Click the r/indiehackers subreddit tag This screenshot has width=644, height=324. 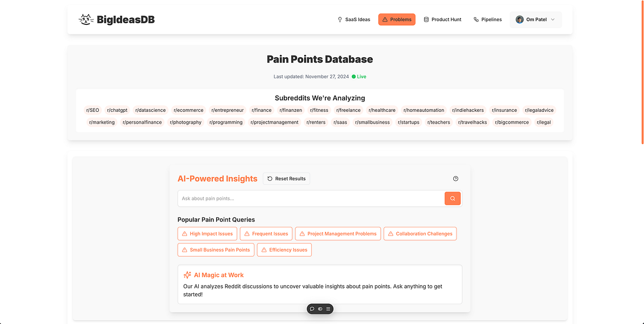tap(468, 110)
